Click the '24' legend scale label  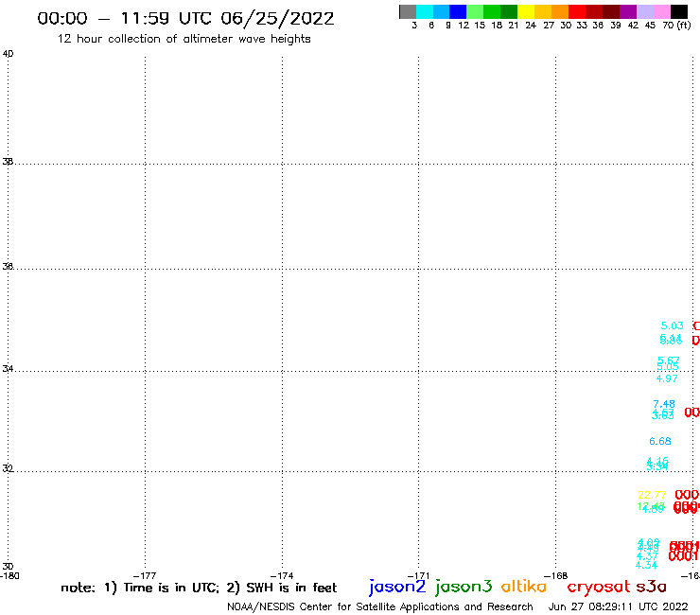(531, 26)
